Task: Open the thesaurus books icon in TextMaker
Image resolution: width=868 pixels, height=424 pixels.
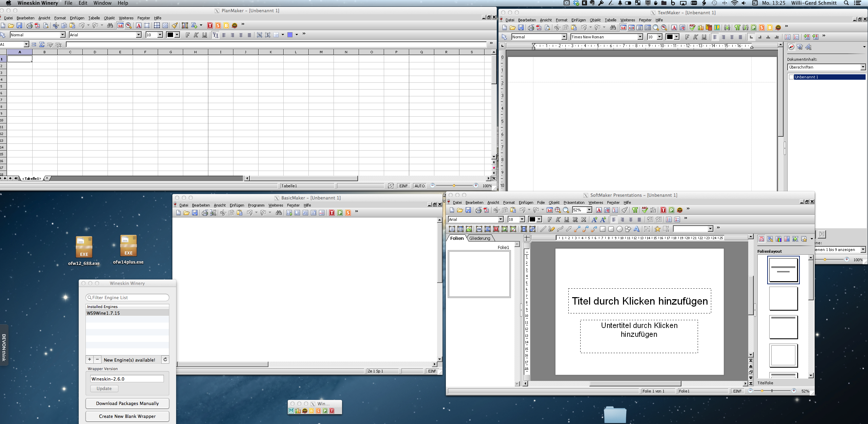Action: tap(700, 27)
